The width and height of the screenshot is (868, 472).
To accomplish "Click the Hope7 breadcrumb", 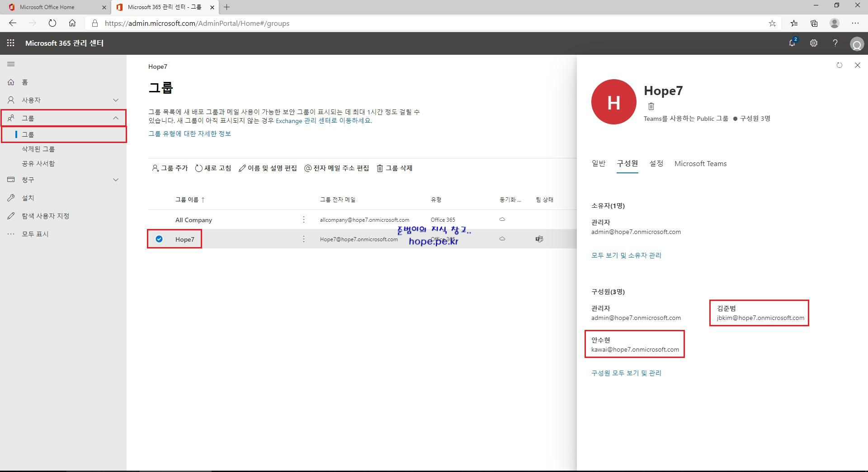I will 158,67.
